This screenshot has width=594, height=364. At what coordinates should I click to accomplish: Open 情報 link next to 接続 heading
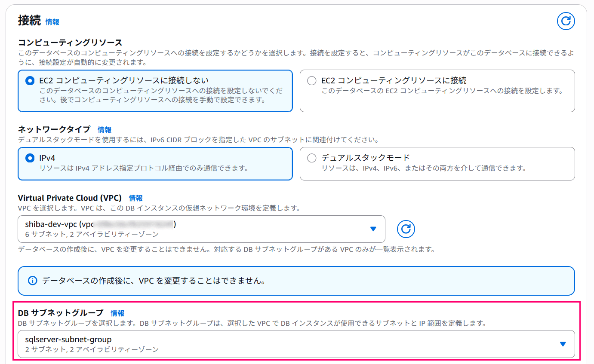click(x=52, y=22)
